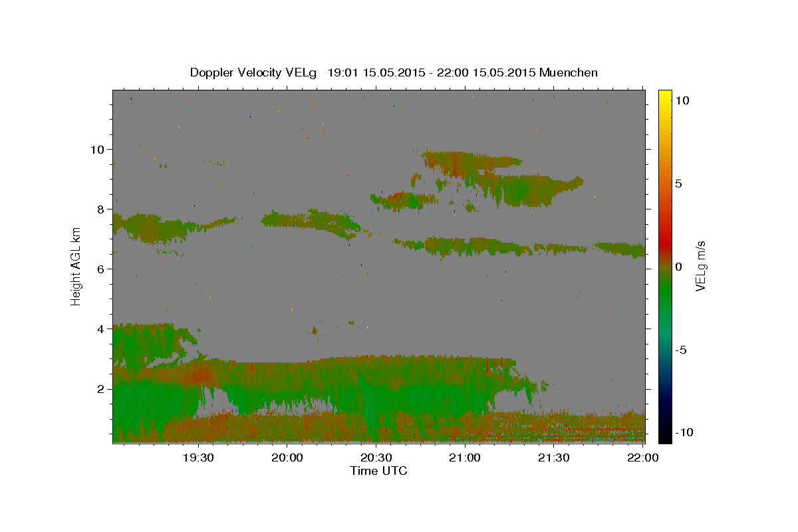Click the black bottom of the colorbar

(x=664, y=436)
